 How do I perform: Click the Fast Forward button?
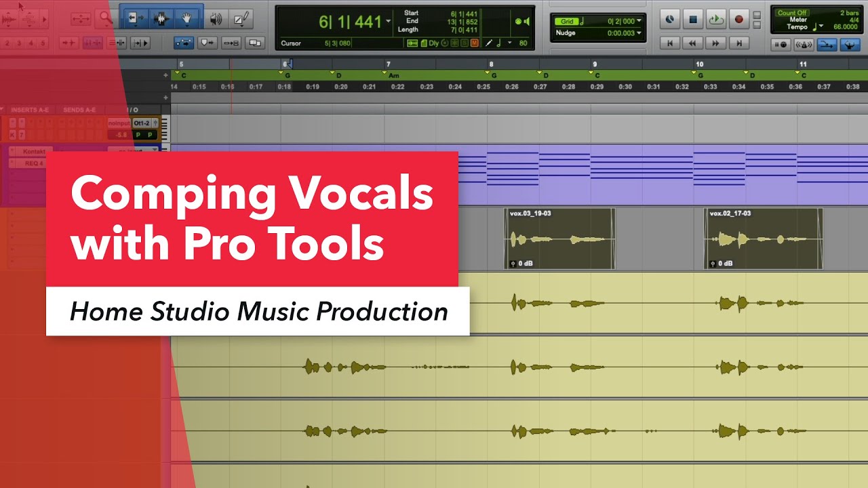point(716,43)
